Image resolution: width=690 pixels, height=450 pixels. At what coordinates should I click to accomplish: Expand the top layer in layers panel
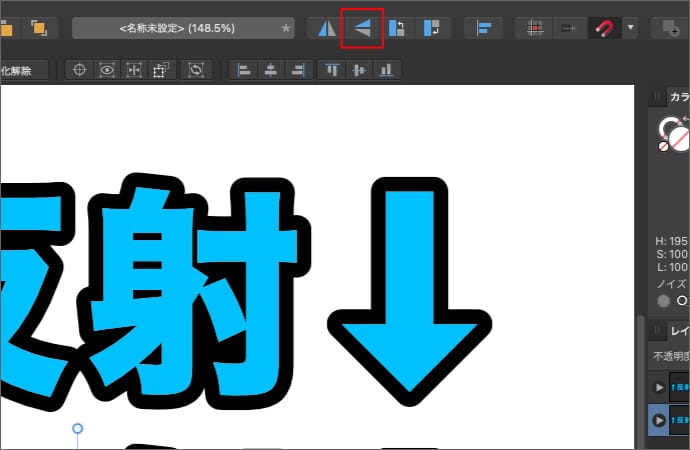tap(659, 387)
